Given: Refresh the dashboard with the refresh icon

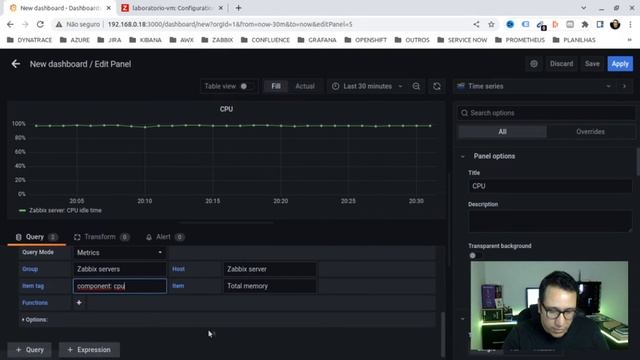Looking at the screenshot, I should [437, 86].
